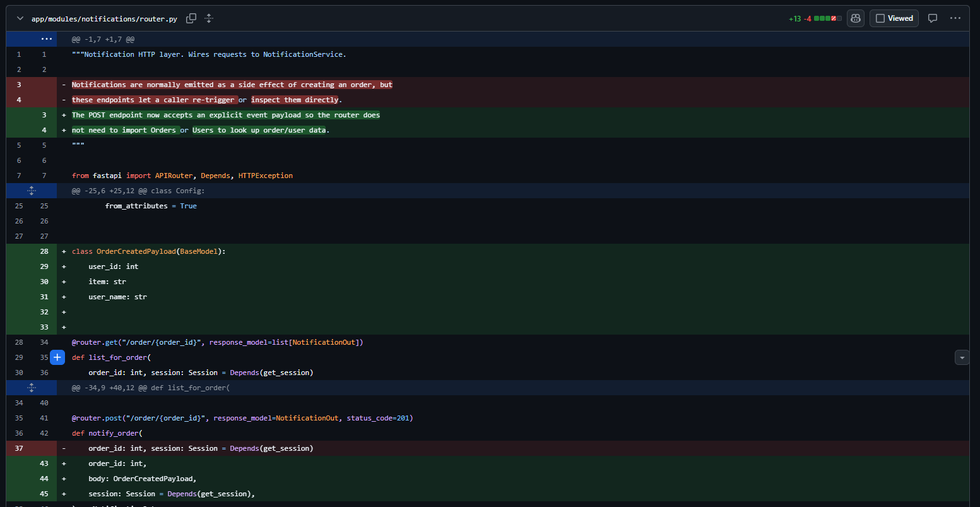The image size is (980, 507).
Task: Click the @router.get decorator line
Action: click(x=218, y=342)
